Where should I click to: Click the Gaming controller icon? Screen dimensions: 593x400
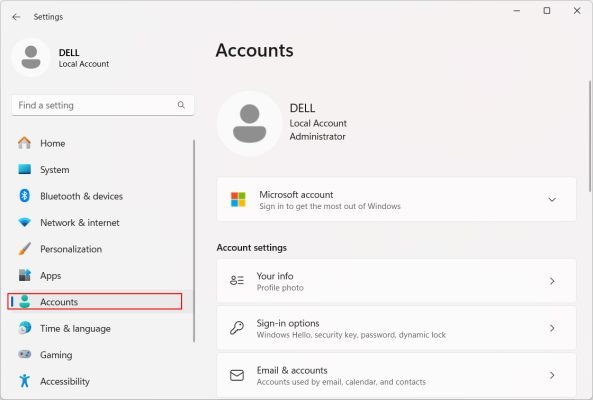click(25, 354)
